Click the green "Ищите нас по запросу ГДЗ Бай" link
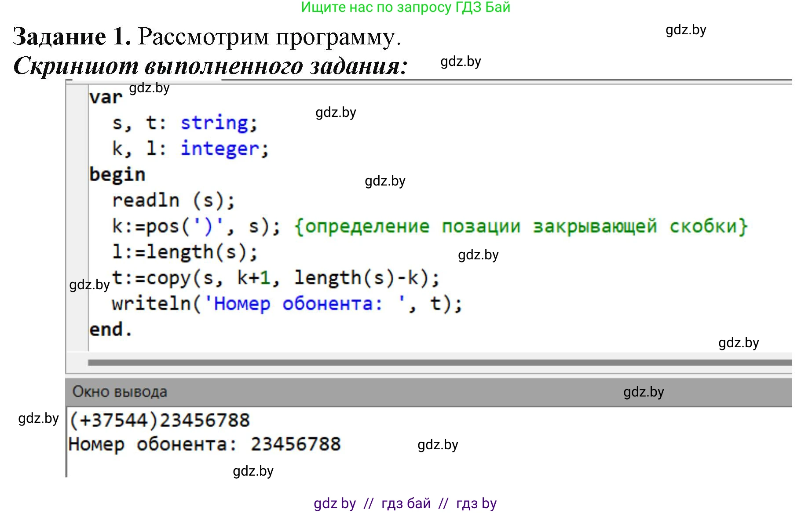The height and width of the screenshot is (513, 812). click(x=405, y=7)
